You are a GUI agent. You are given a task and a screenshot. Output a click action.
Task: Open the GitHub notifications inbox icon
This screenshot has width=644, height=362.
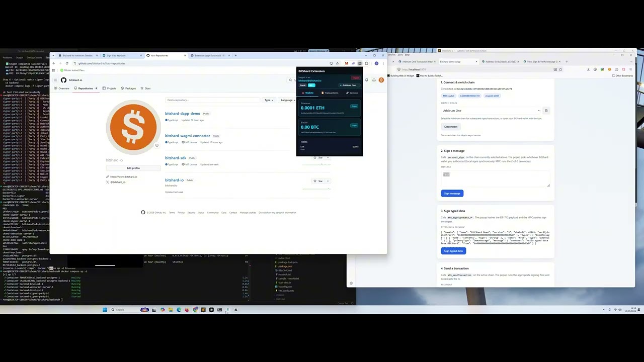click(374, 80)
